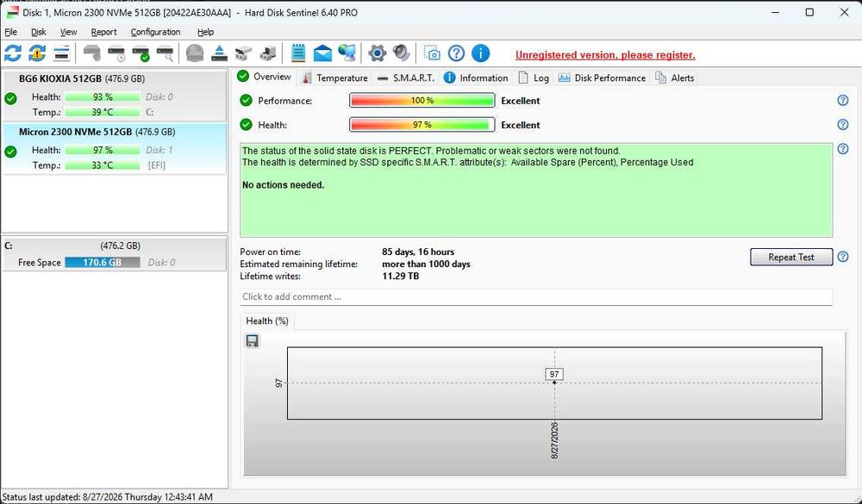This screenshot has width=862, height=504.
Task: Click the Performance 100 % gradient bar
Action: tap(422, 101)
